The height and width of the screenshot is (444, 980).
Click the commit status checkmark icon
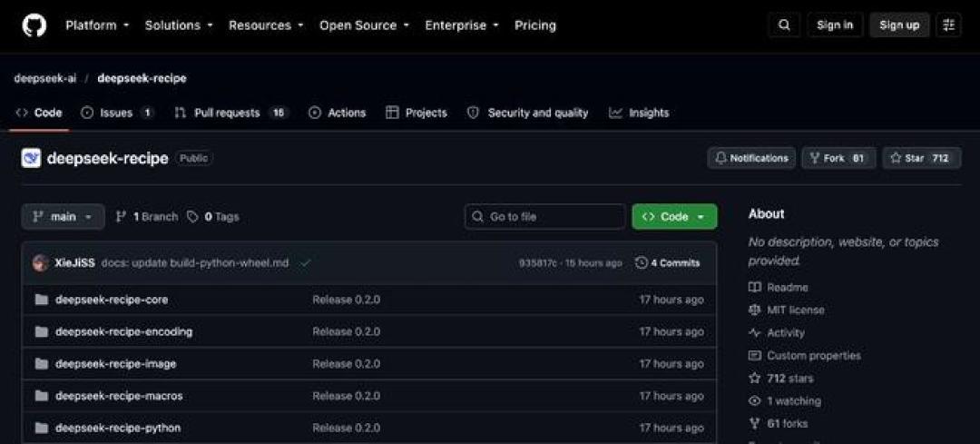pos(305,263)
